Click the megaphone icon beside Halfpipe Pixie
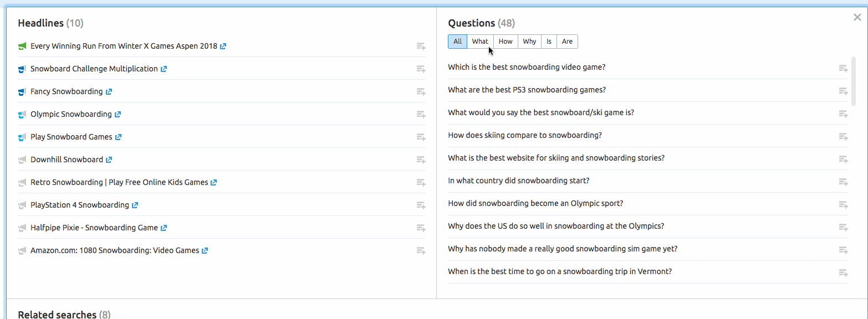This screenshot has height=319, width=868. tap(22, 228)
